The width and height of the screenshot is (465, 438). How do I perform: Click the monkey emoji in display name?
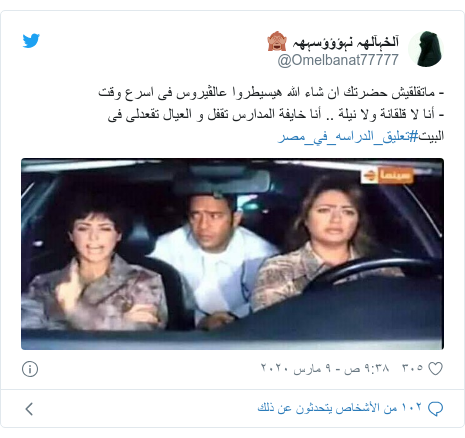(277, 42)
